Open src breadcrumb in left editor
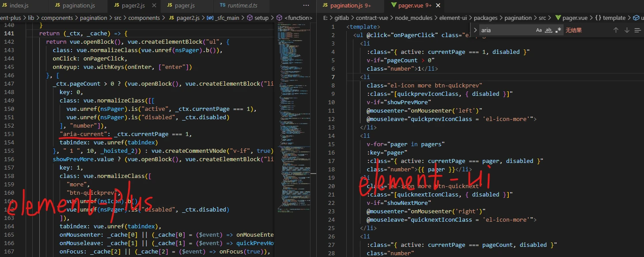The width and height of the screenshot is (644, 257). pos(118,18)
